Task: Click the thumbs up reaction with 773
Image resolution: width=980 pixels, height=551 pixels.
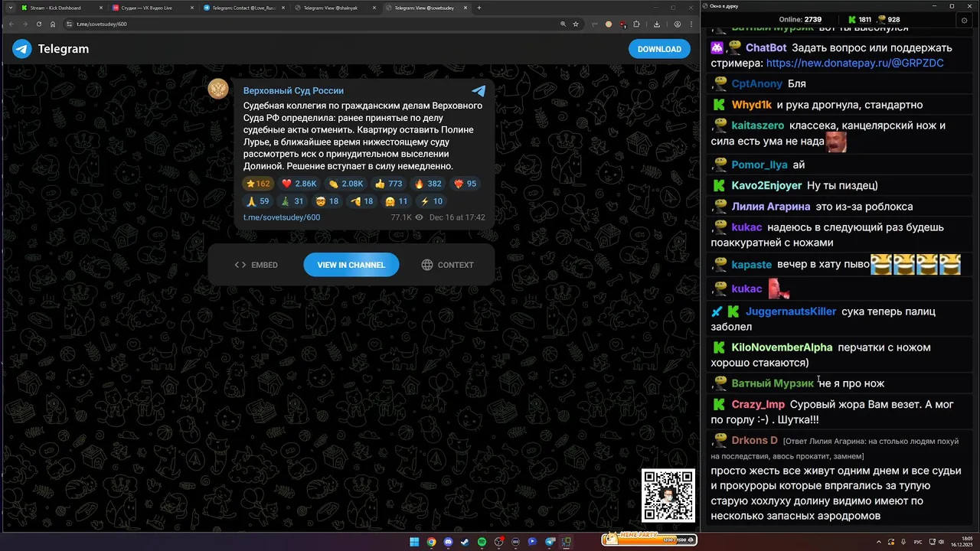Action: (x=388, y=184)
